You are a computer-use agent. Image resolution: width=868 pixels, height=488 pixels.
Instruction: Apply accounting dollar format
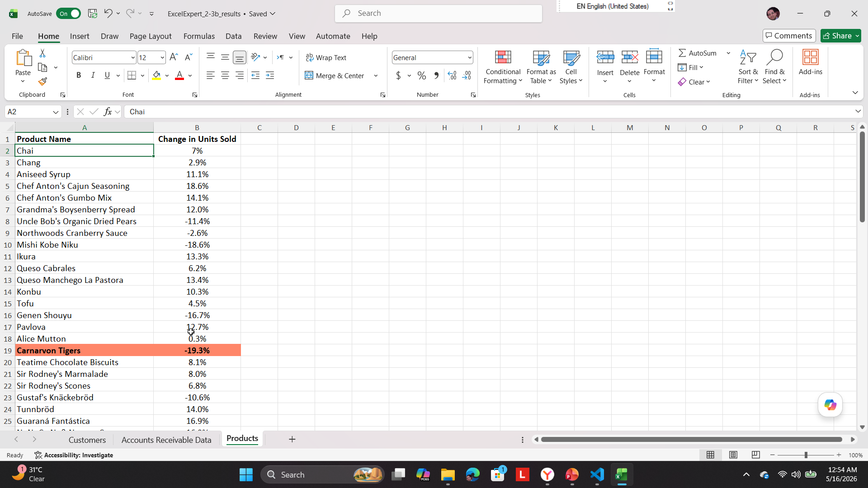(x=398, y=75)
